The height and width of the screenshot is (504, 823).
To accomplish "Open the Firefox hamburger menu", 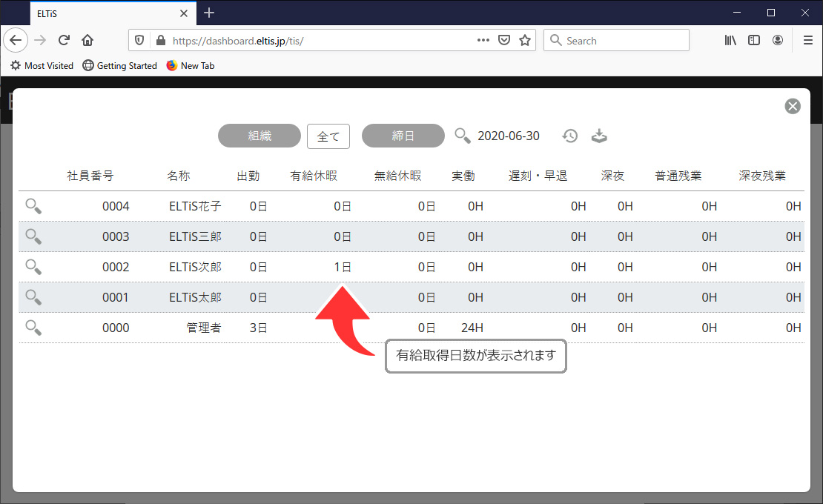I will (808, 40).
